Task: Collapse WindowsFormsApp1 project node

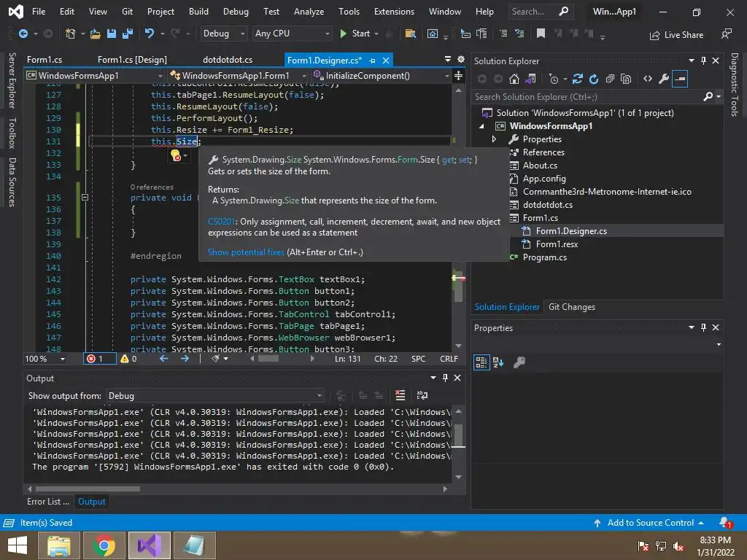Action: 481,126
